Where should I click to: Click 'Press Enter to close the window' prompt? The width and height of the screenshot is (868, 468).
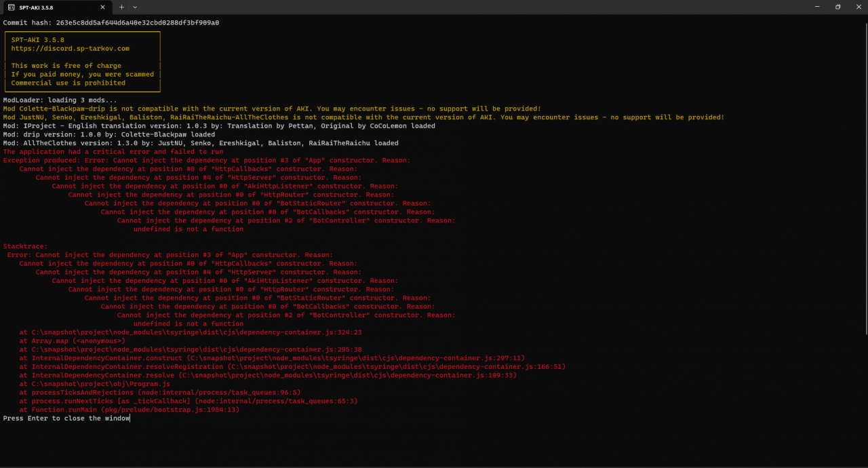pos(66,418)
